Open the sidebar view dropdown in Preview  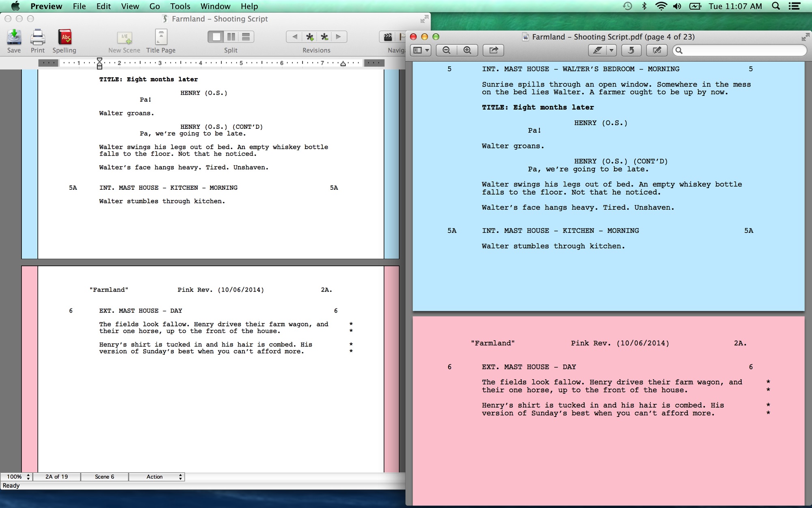tap(421, 50)
